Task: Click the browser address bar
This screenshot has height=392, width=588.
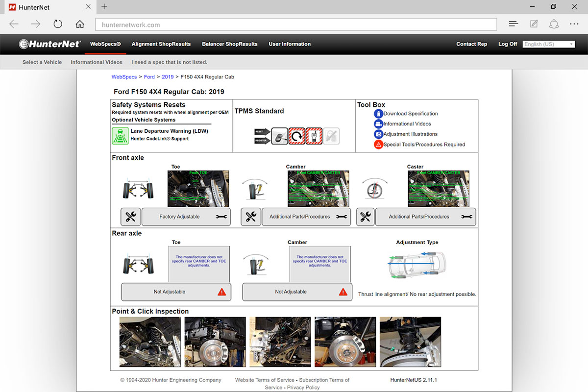Action: tap(294, 24)
